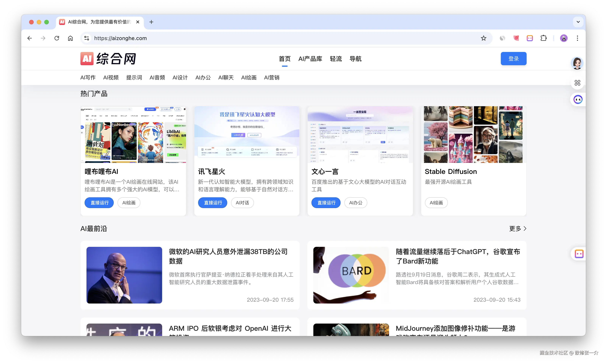The image size is (607, 364).
Task: Open the site information icon in address bar
Action: pos(86,38)
